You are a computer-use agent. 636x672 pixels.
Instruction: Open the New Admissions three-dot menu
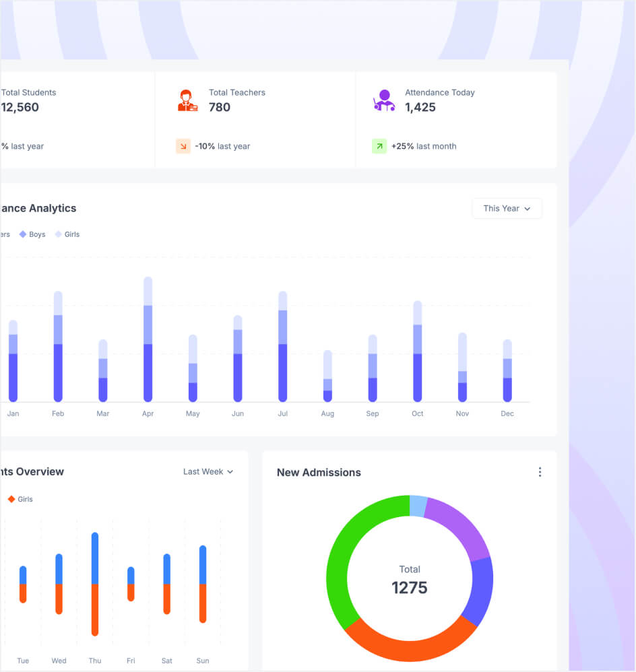[540, 472]
